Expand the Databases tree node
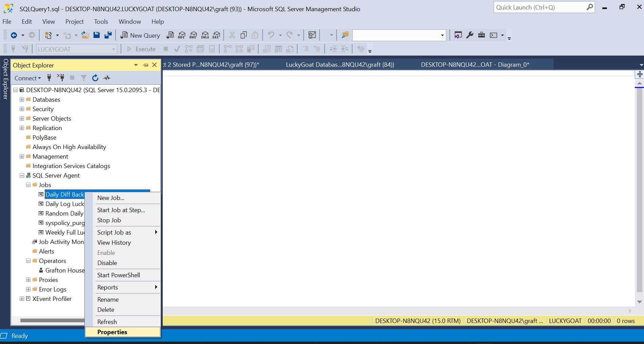644x344 pixels. (22, 100)
